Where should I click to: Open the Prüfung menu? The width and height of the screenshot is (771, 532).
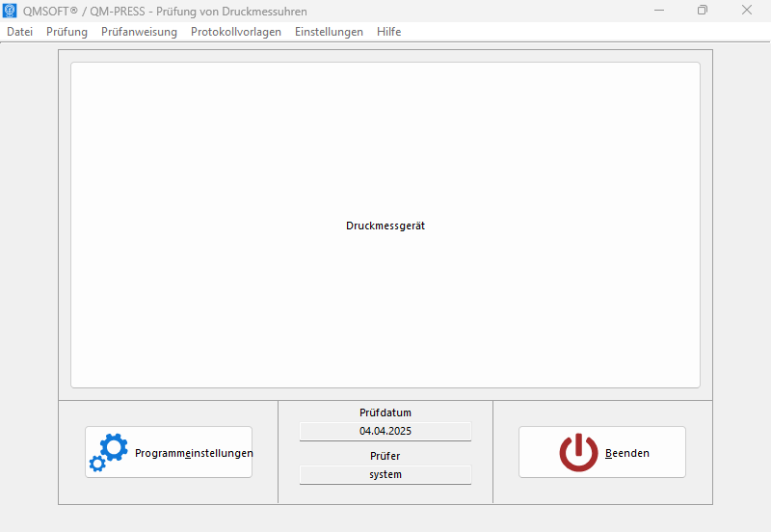[66, 32]
